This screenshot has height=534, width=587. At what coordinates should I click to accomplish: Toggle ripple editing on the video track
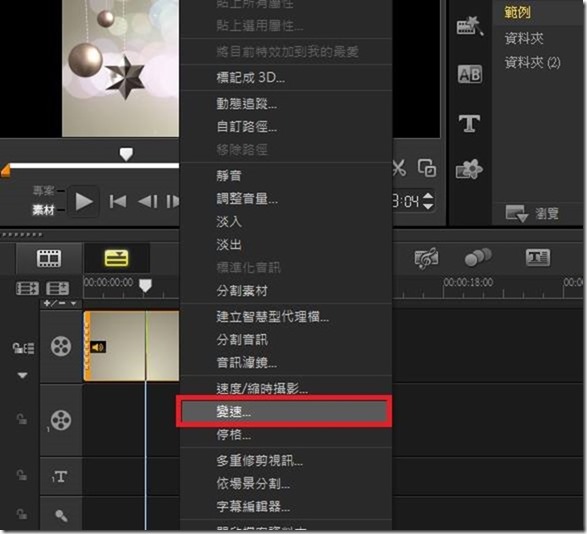pos(23,348)
